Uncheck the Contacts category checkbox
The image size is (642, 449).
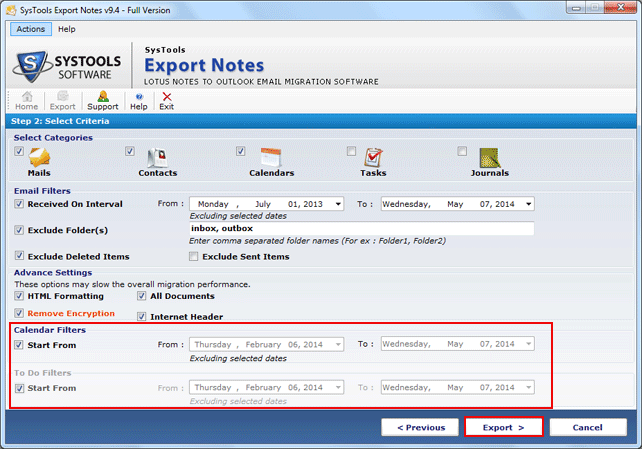130,151
